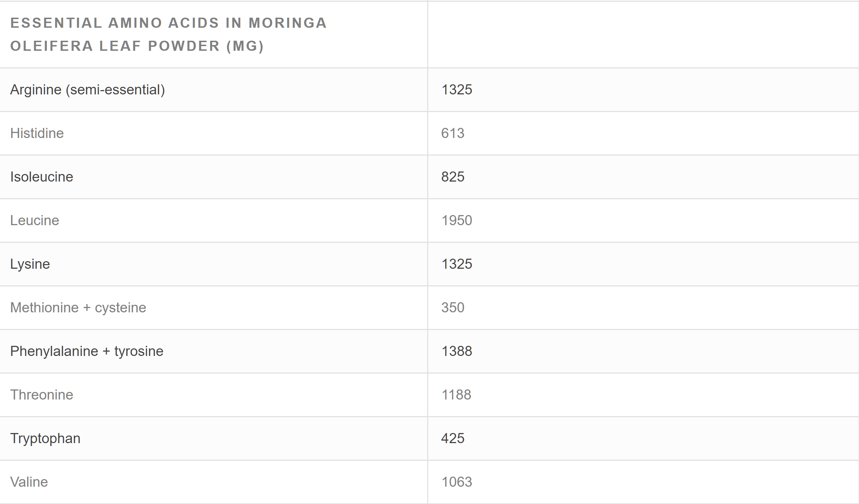Select the 1950 value for Leucine
The image size is (859, 504).
click(x=457, y=220)
